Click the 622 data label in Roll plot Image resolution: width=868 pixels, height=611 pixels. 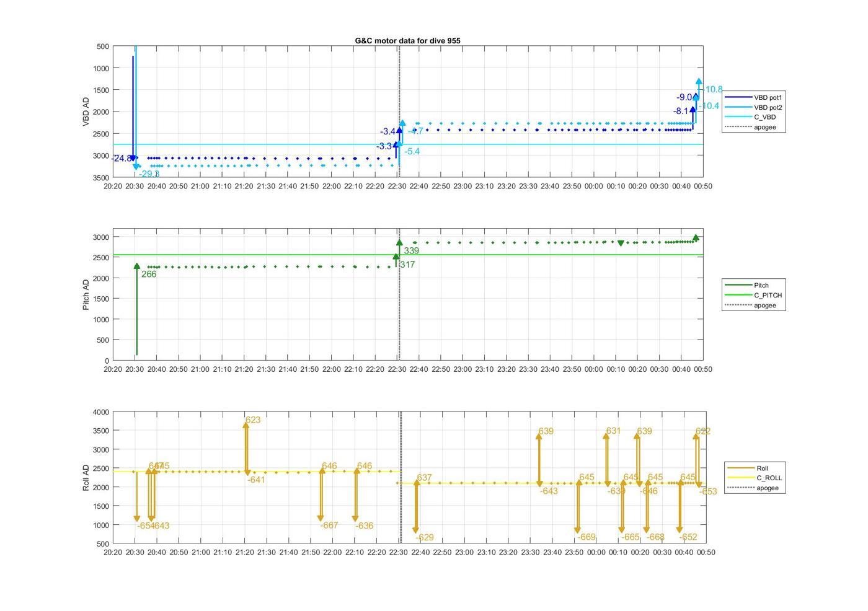point(703,431)
